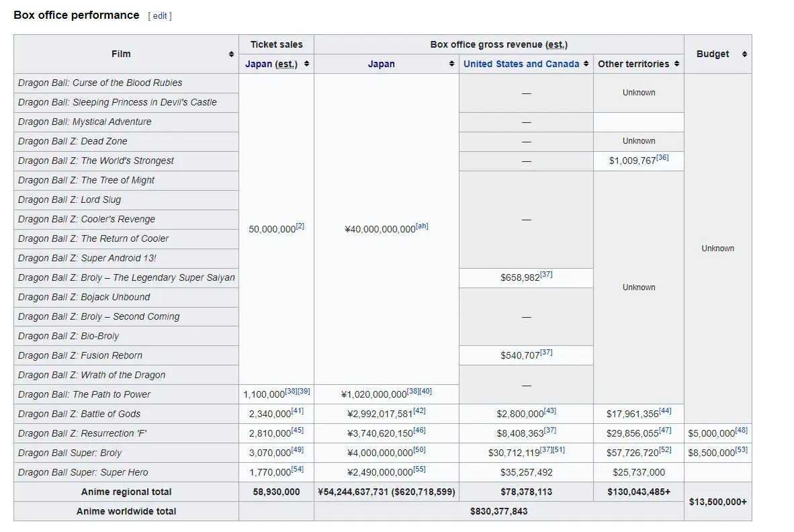Select Dragon Ball Z: Lord Slug row

click(x=126, y=200)
